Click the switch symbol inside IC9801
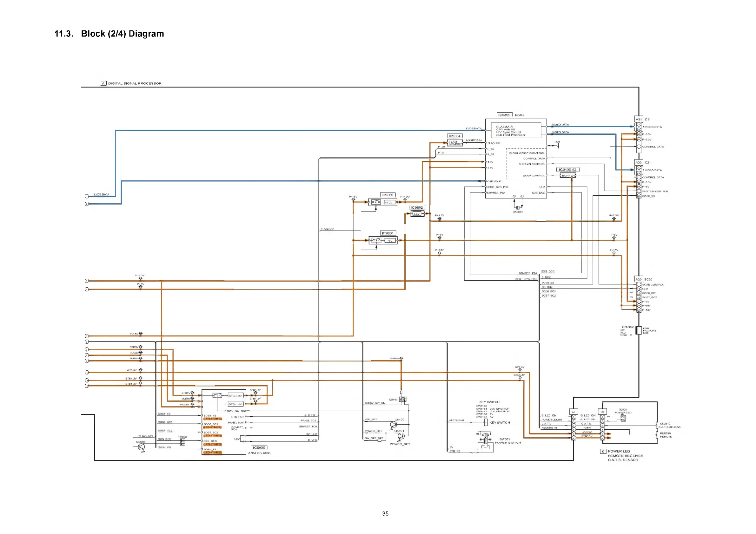Viewport: 756px width, 534px height. [376, 240]
